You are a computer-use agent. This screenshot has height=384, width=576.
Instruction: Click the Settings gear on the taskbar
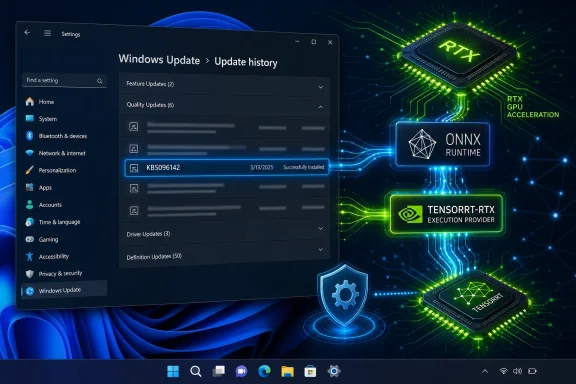pos(334,371)
